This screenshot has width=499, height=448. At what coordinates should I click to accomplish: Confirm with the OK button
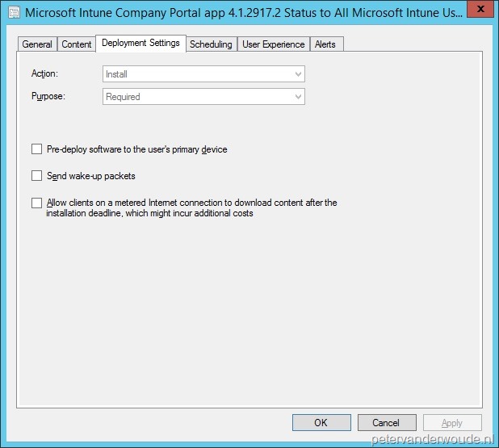[321, 422]
